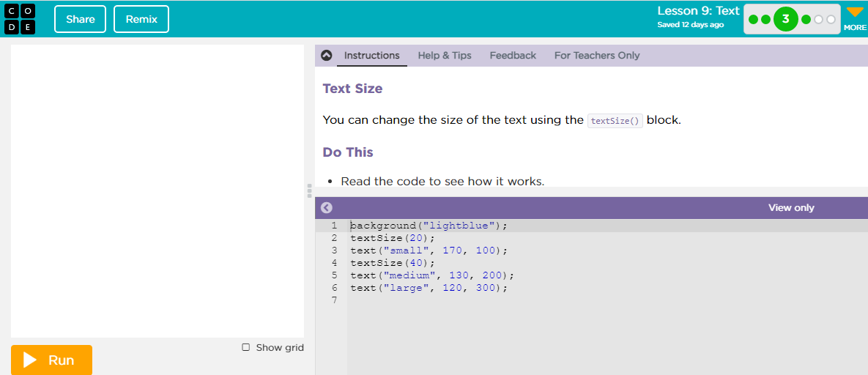Screen dimensions: 868x375
Task: Click the panel resize handle dots
Action: click(x=310, y=191)
